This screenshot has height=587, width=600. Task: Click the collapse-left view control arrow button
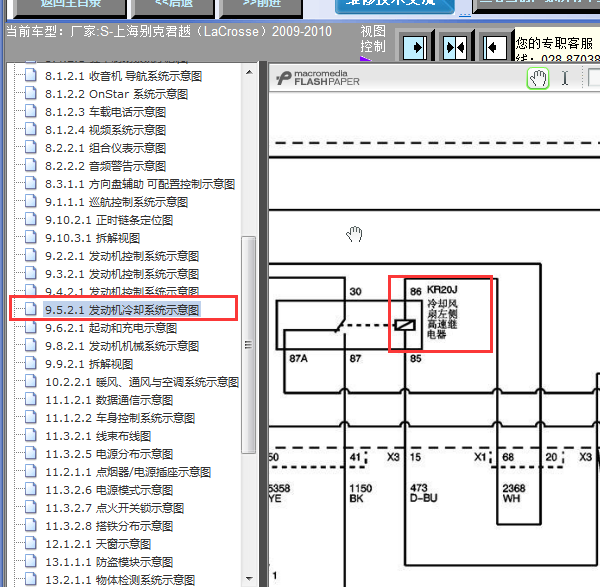click(x=494, y=47)
